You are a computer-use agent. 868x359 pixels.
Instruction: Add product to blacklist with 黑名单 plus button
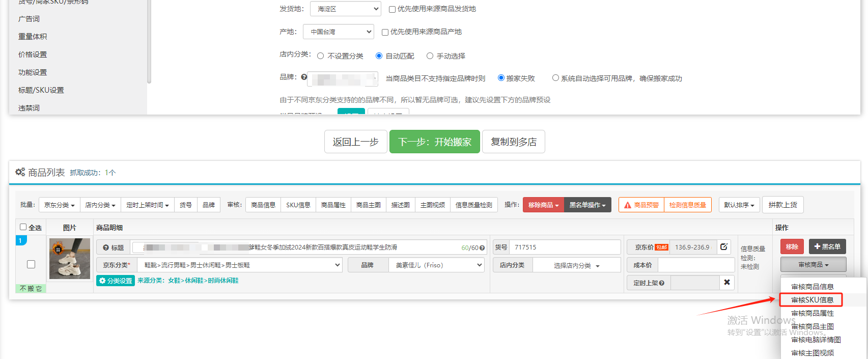827,246
